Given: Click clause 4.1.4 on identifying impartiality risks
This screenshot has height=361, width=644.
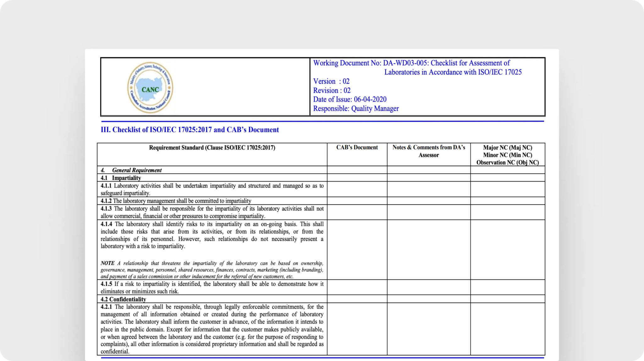Looking at the screenshot, I should coord(212,235).
